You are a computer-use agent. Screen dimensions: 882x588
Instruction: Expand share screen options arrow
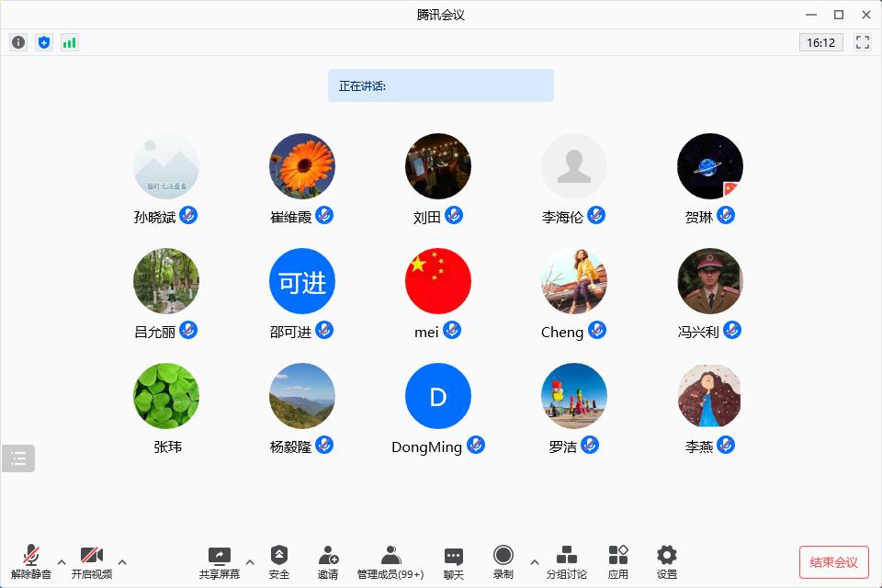pos(250,562)
